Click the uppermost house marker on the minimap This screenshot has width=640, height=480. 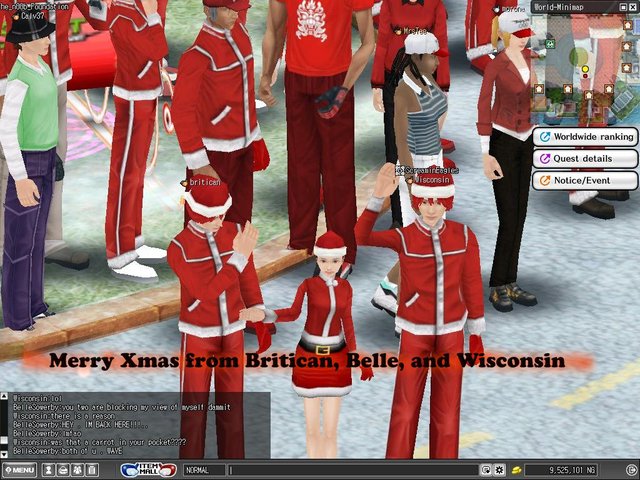[x=627, y=25]
